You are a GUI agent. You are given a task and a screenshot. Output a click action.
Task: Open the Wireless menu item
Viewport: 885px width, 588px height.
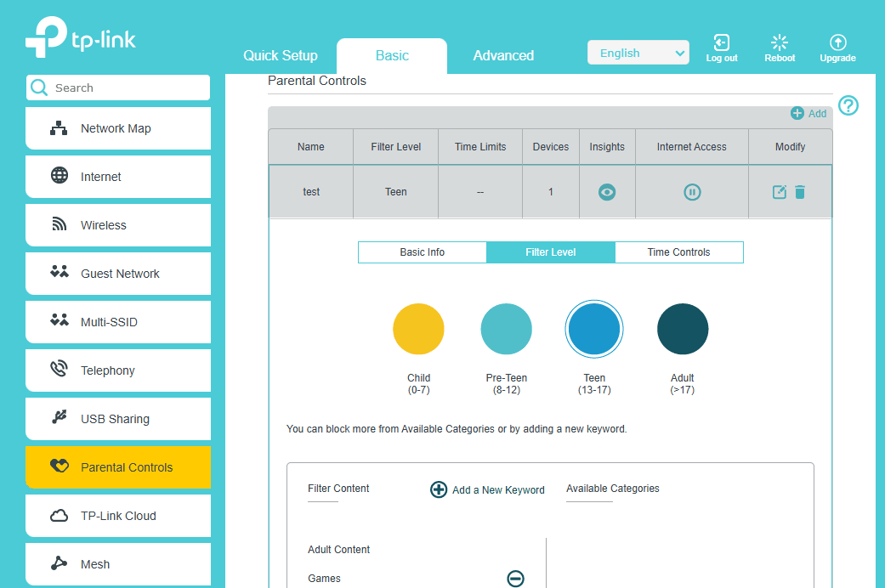(x=118, y=225)
